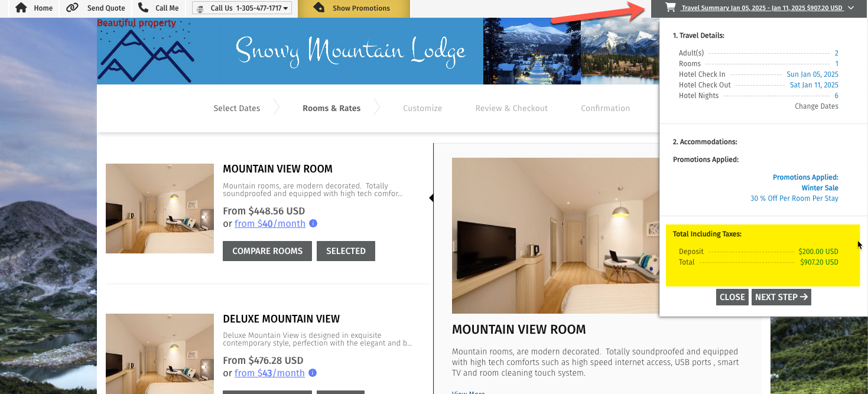The width and height of the screenshot is (868, 394).
Task: Click Next Step in travel summary
Action: point(781,297)
